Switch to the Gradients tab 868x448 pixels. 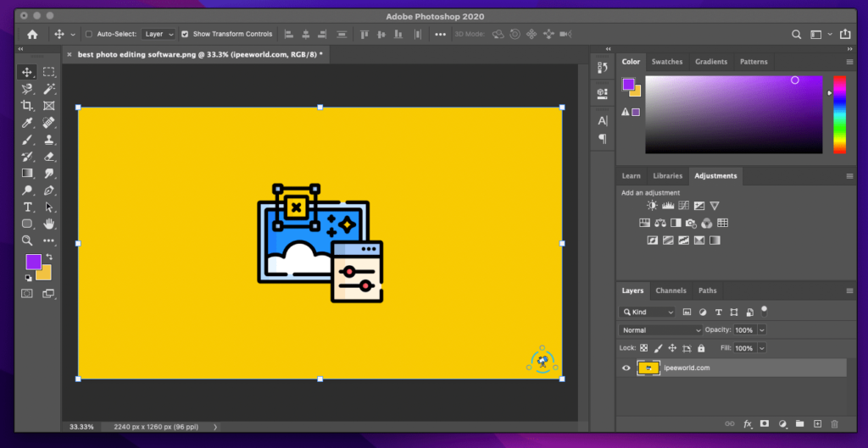click(x=711, y=62)
